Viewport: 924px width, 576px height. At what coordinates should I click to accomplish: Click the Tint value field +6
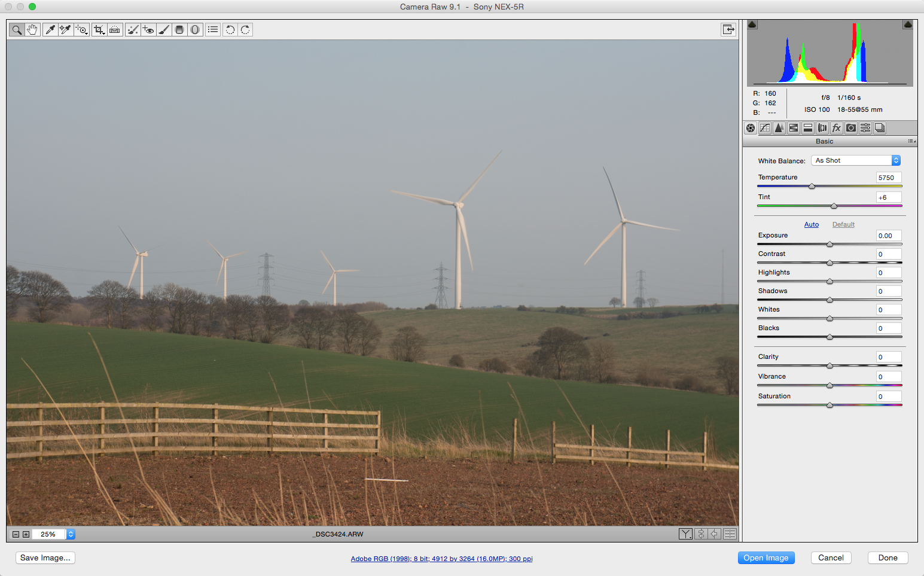889,197
